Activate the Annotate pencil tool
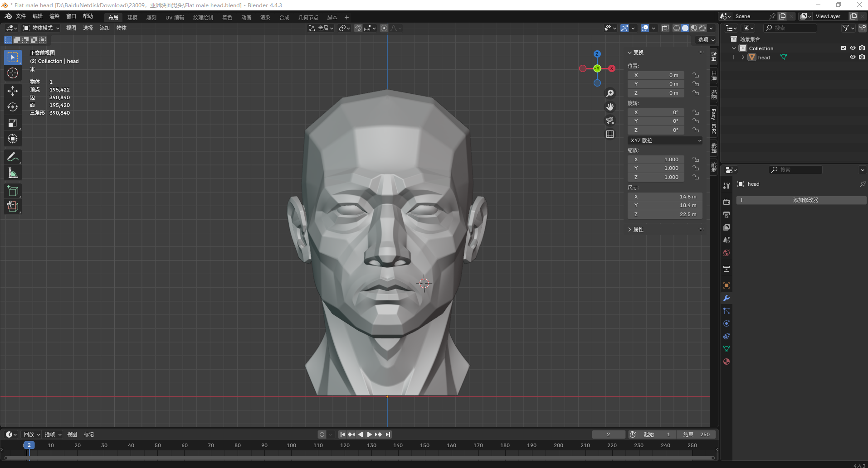 (13, 157)
